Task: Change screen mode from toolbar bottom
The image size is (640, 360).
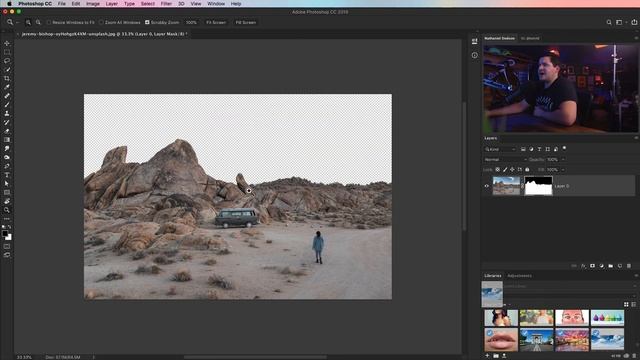Action: point(7,255)
